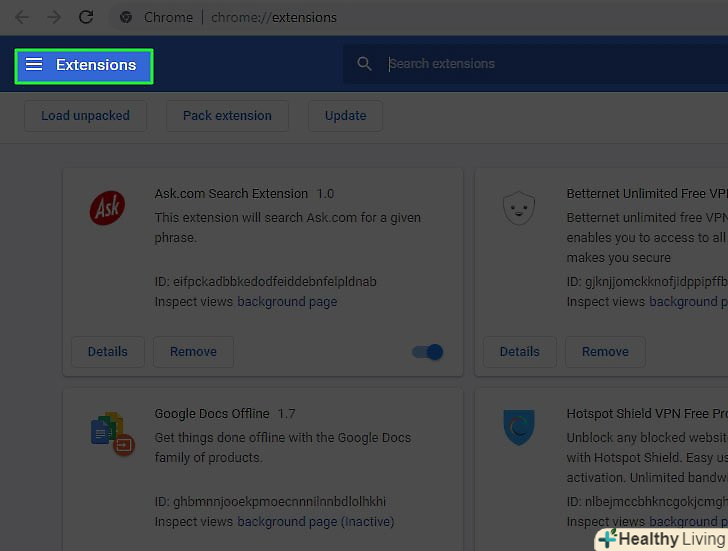Click version number 1.7 of Google Docs Offline
Screen dimensions: 728x551
[x=286, y=414]
